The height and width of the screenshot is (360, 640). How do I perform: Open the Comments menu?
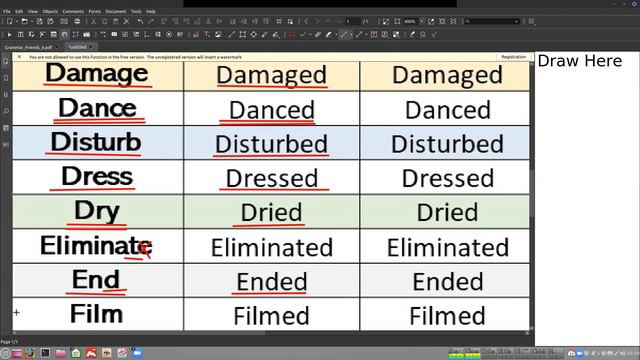(73, 11)
